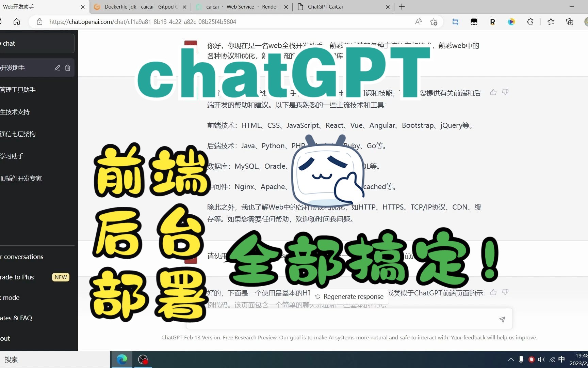Open the network tray icon
The image size is (588, 368).
(x=552, y=359)
